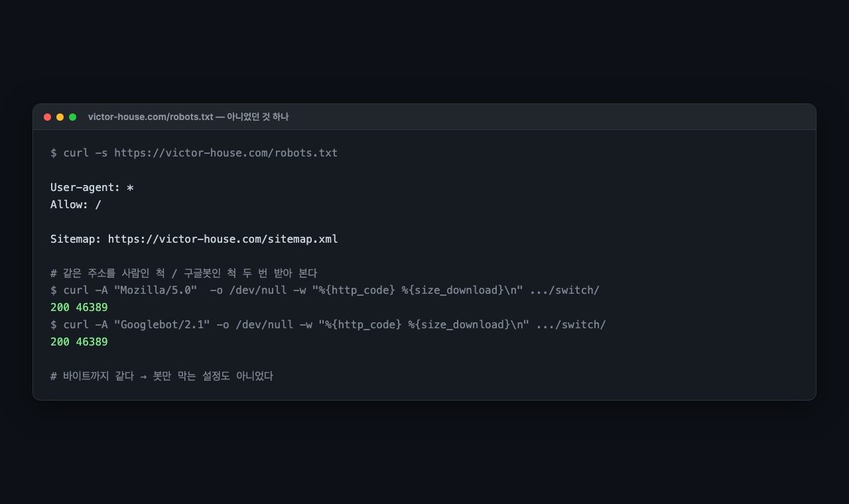
Task: Click the second green 200 46389 result
Action: click(79, 342)
